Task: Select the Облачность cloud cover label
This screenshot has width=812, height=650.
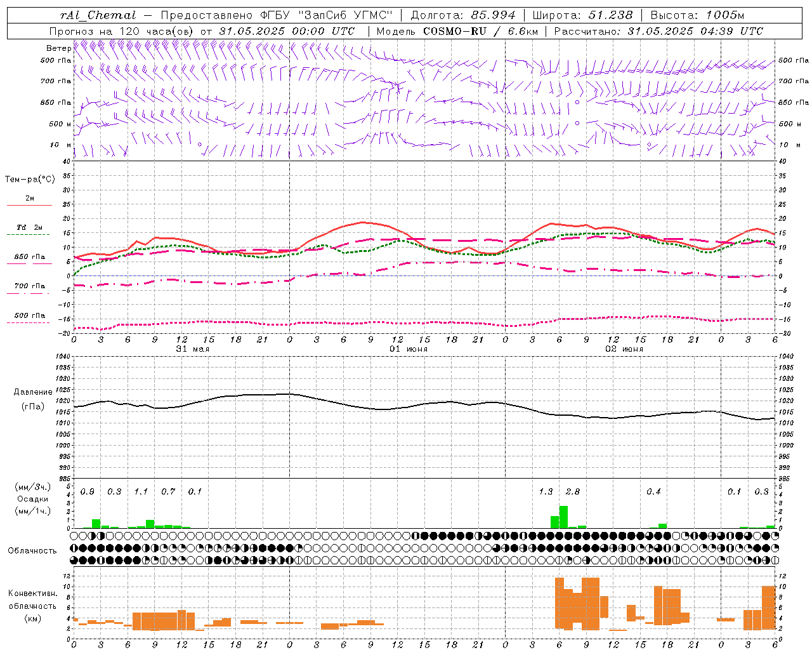Action: 32,550
